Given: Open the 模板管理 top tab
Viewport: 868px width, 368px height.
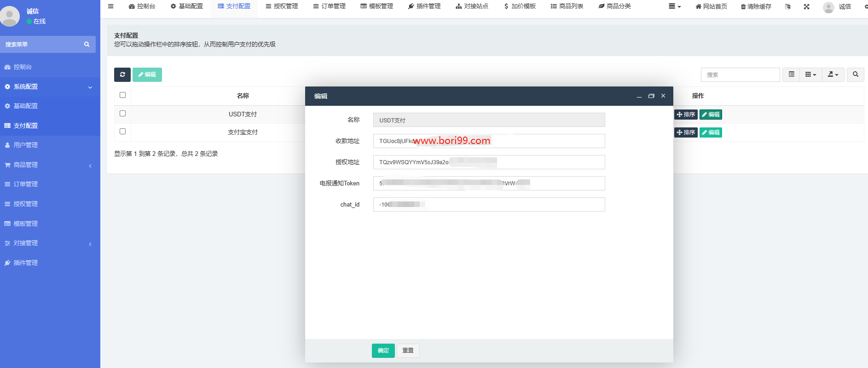Looking at the screenshot, I should [376, 6].
